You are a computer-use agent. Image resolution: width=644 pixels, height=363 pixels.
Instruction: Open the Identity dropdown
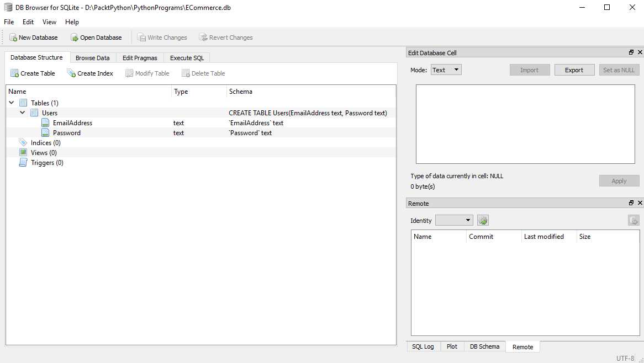click(x=454, y=220)
